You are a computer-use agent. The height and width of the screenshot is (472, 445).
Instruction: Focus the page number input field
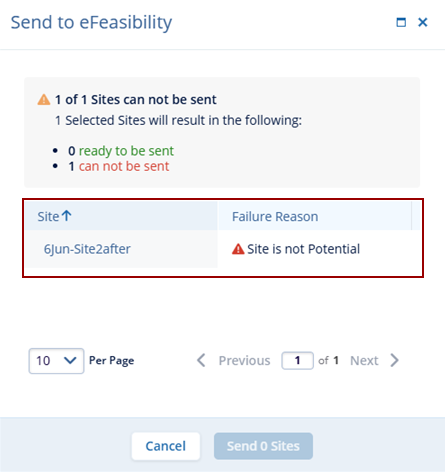297,360
